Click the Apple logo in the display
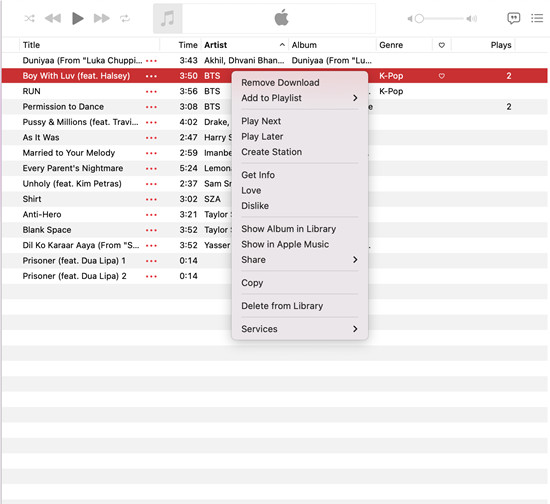 [x=281, y=18]
